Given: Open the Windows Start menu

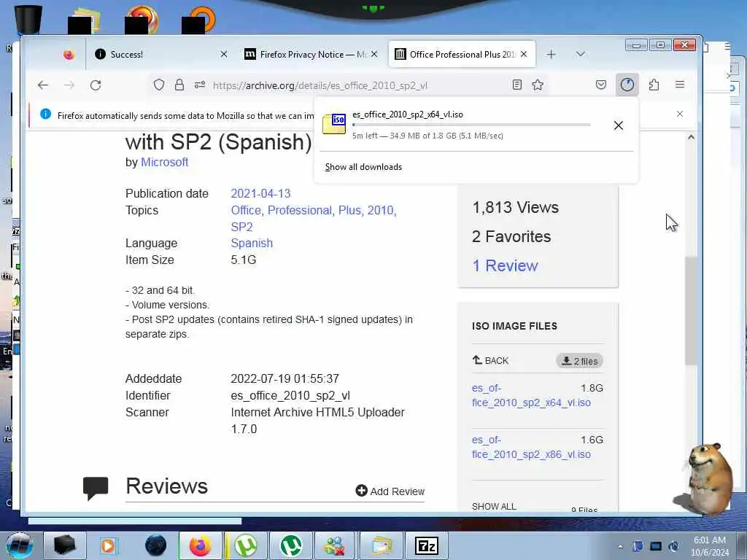Looking at the screenshot, I should click(20, 545).
